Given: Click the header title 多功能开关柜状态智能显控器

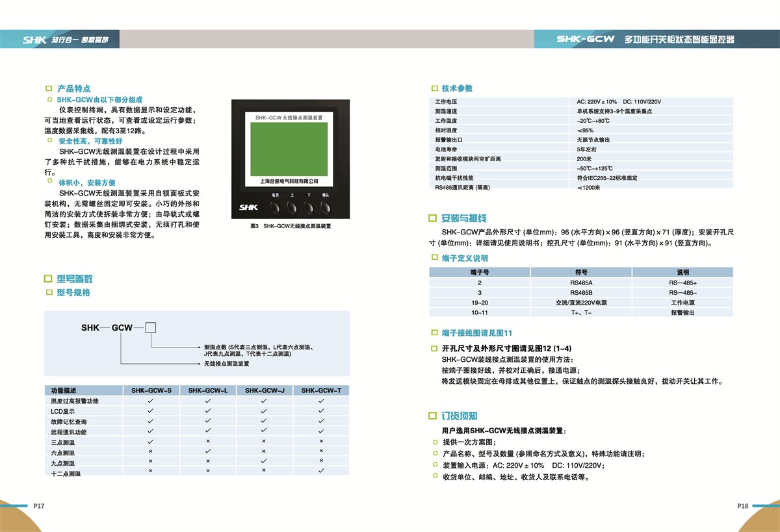Looking at the screenshot, I should [679, 40].
